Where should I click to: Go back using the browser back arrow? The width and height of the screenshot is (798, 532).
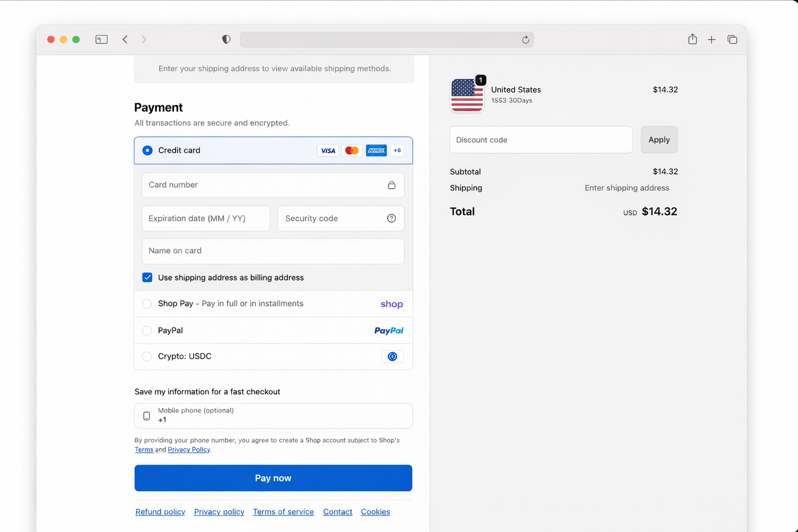click(125, 39)
